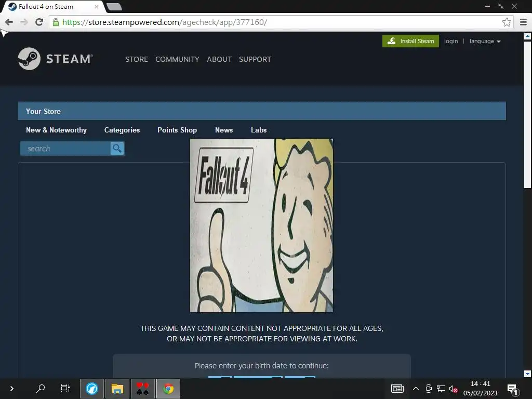
Task: Click the Fallout 4 cover image
Action: point(261,225)
